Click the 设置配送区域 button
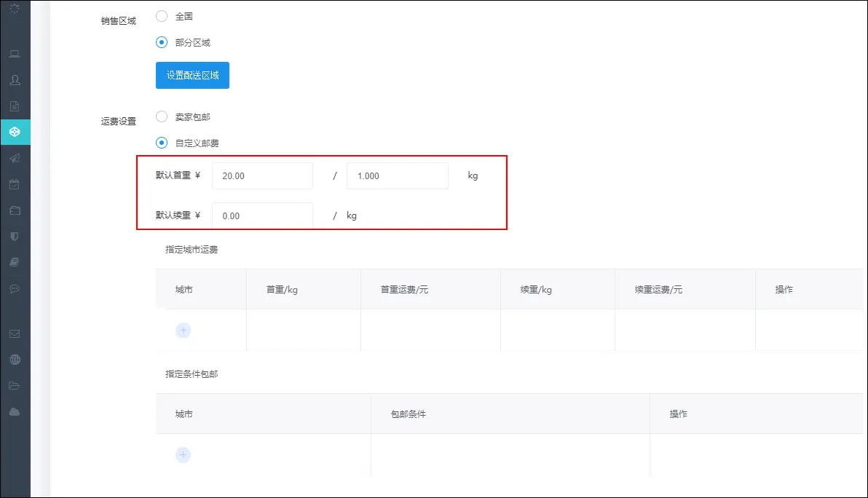 (x=192, y=75)
